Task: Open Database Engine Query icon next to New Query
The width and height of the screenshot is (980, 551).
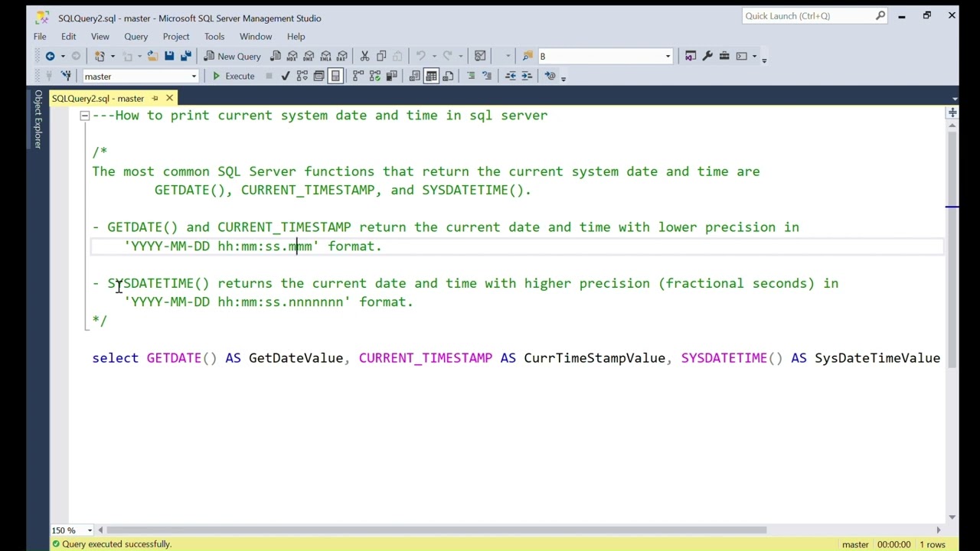Action: (276, 56)
